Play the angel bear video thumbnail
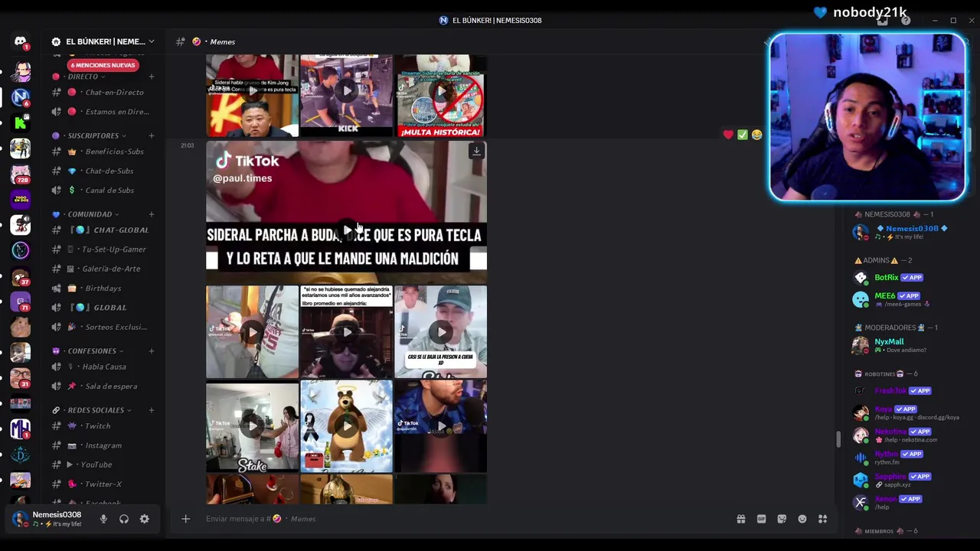This screenshot has height=551, width=980. click(347, 426)
